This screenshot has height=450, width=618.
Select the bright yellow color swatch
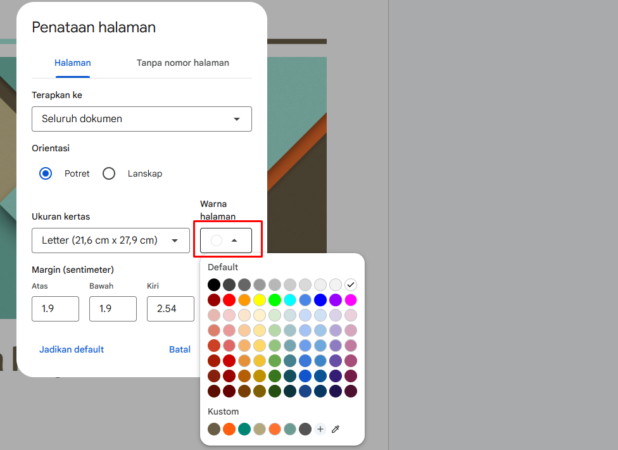pos(259,300)
